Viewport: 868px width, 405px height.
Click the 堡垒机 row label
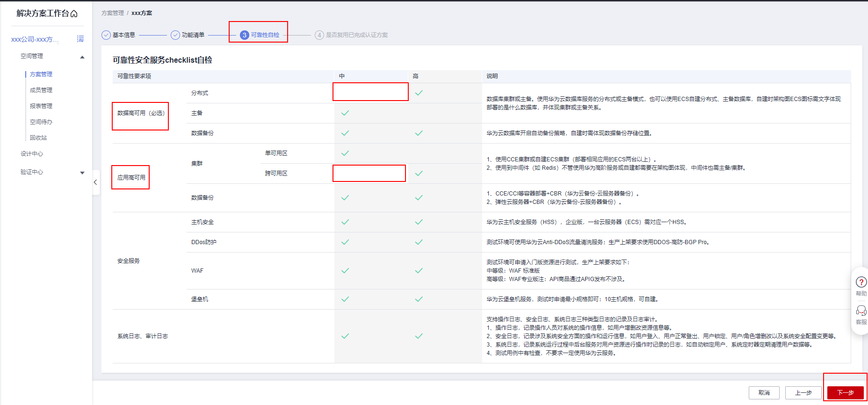pyautogui.click(x=200, y=299)
